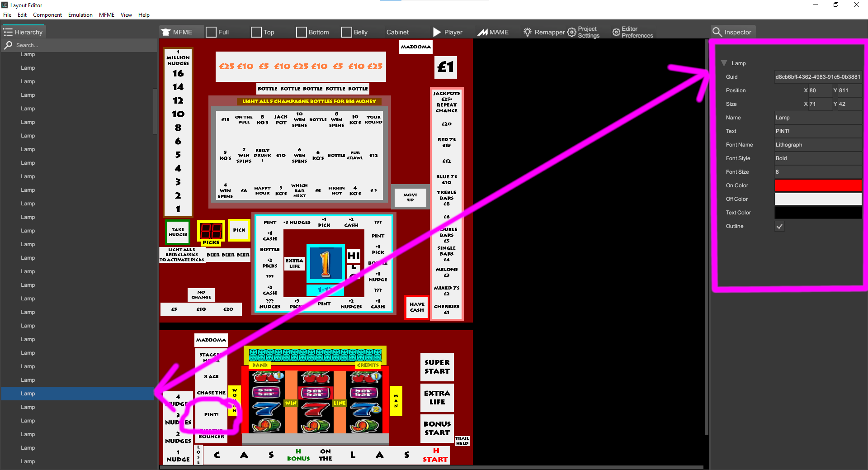Collapse the Lamp section triangle
This screenshot has width=868, height=470.
[x=724, y=63]
